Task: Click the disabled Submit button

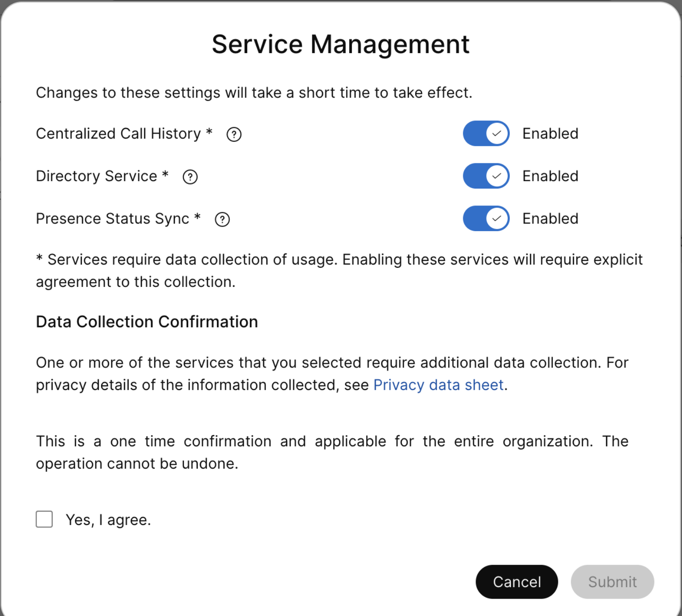Action: click(612, 582)
